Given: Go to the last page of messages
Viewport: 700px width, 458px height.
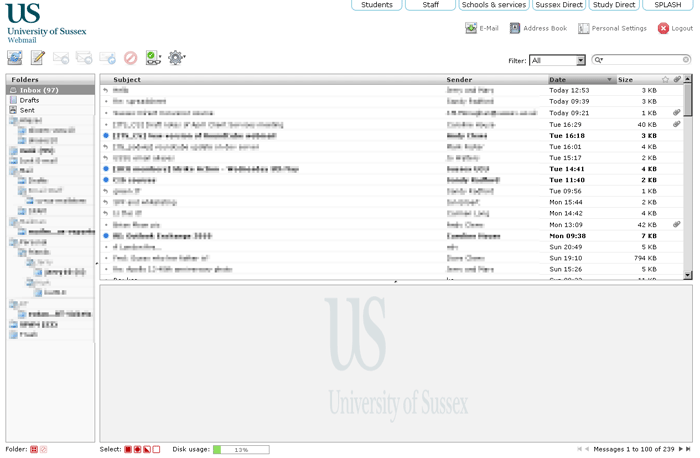Looking at the screenshot, I should (x=688, y=449).
